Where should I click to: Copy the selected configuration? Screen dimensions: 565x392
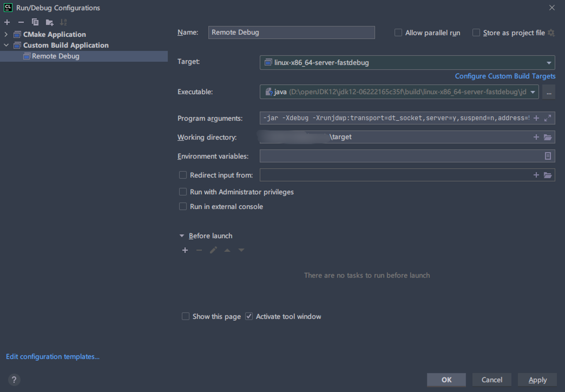tap(35, 22)
